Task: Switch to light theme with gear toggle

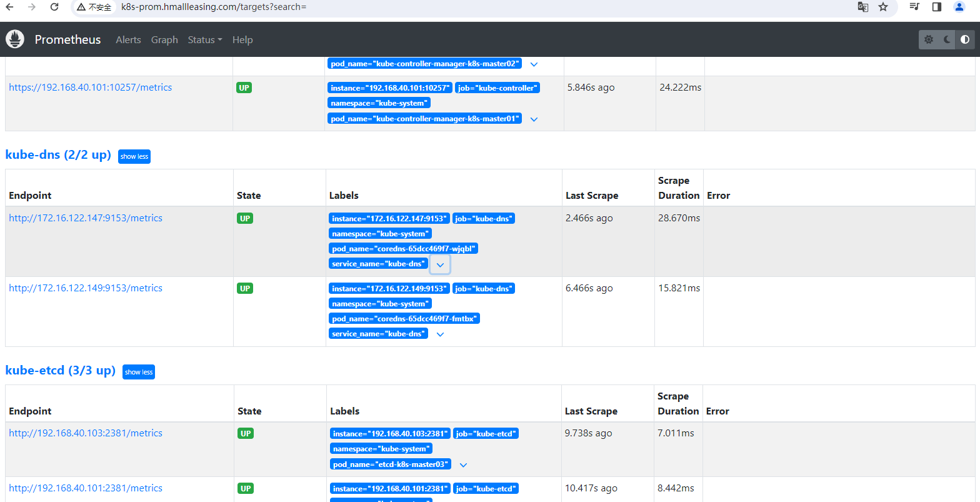Action: pyautogui.click(x=929, y=39)
